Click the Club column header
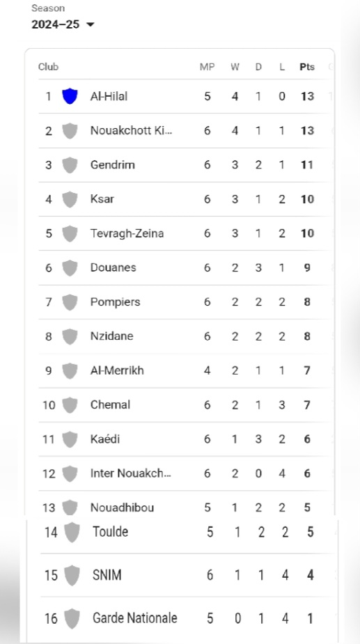This screenshot has width=360, height=644. point(49,67)
